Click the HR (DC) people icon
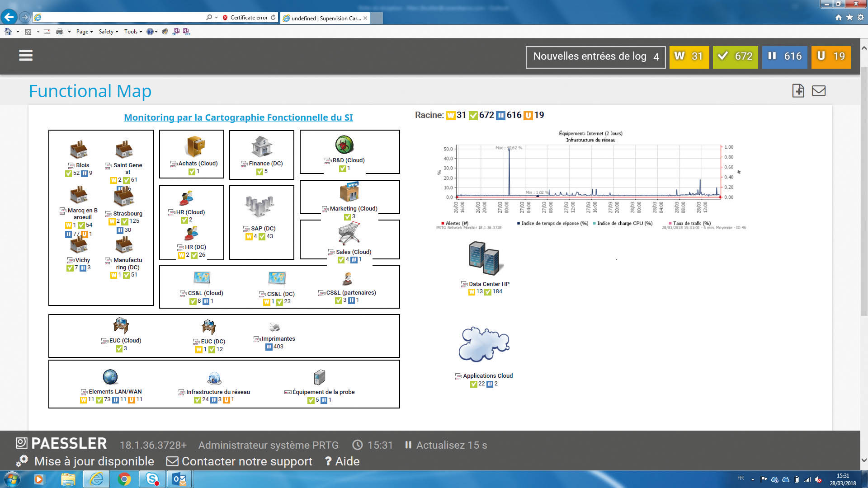The image size is (868, 488). tap(191, 233)
